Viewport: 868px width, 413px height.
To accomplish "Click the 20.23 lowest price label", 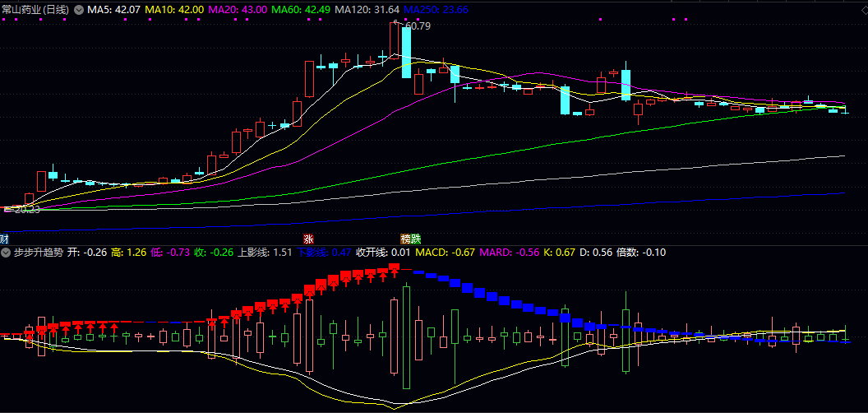I will (x=26, y=210).
